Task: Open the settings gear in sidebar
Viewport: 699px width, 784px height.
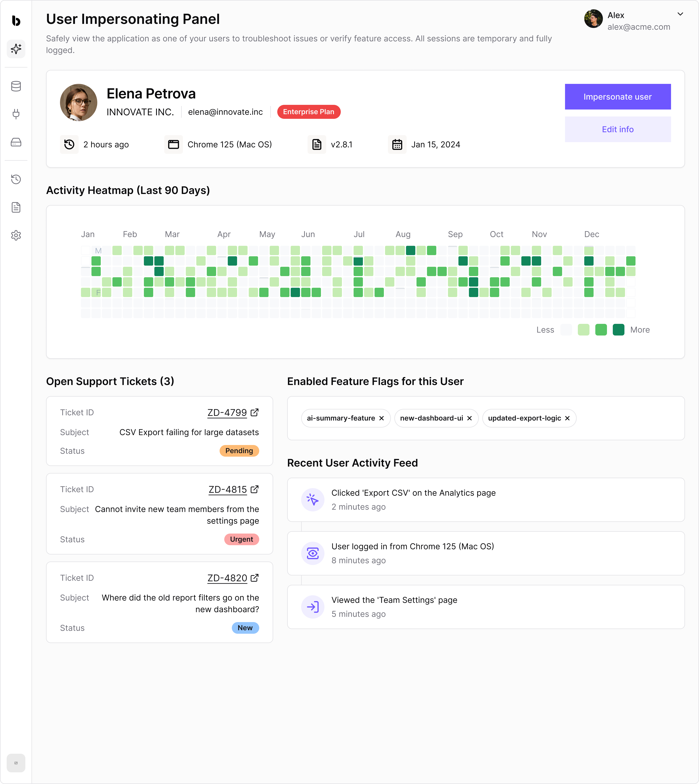Action: 16,235
